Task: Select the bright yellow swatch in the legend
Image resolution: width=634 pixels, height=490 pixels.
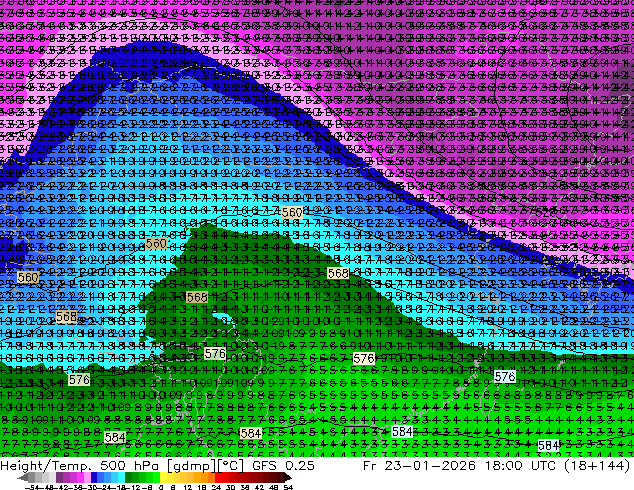Action: point(163,477)
